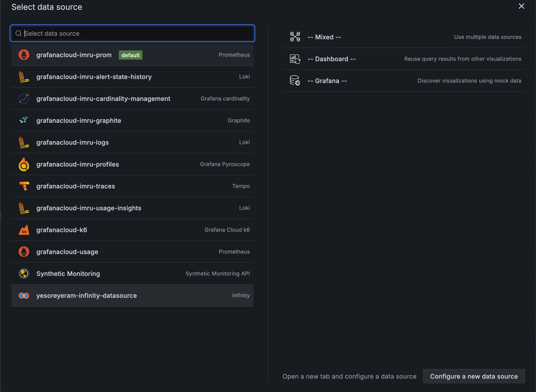Image resolution: width=536 pixels, height=392 pixels.
Task: Click the green default badge
Action: point(131,55)
